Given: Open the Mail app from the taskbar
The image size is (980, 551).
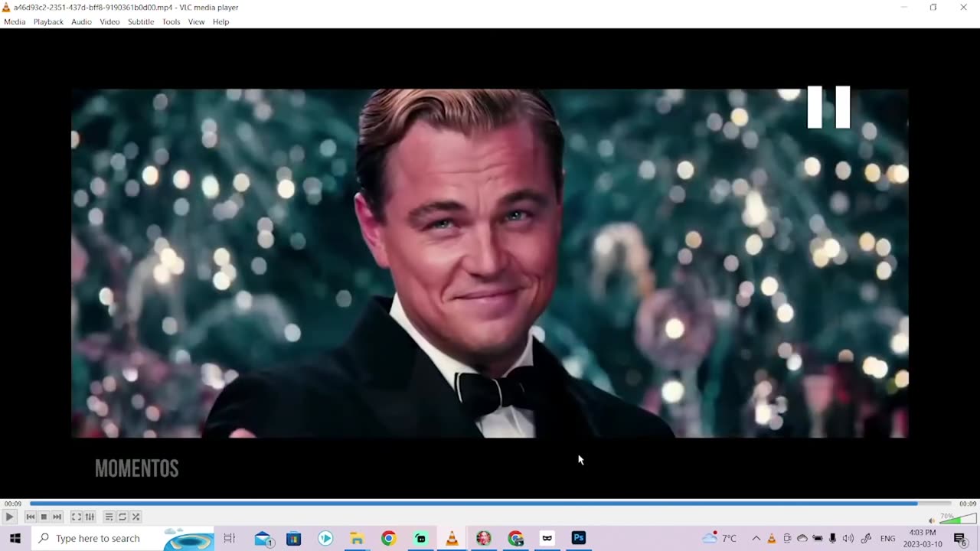Looking at the screenshot, I should point(263,539).
